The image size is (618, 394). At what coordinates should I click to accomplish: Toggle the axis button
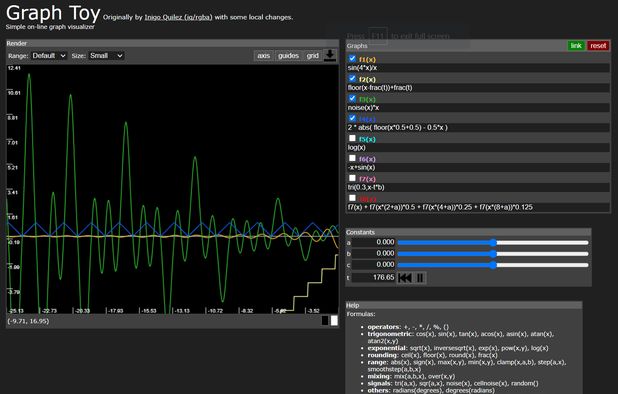click(264, 56)
